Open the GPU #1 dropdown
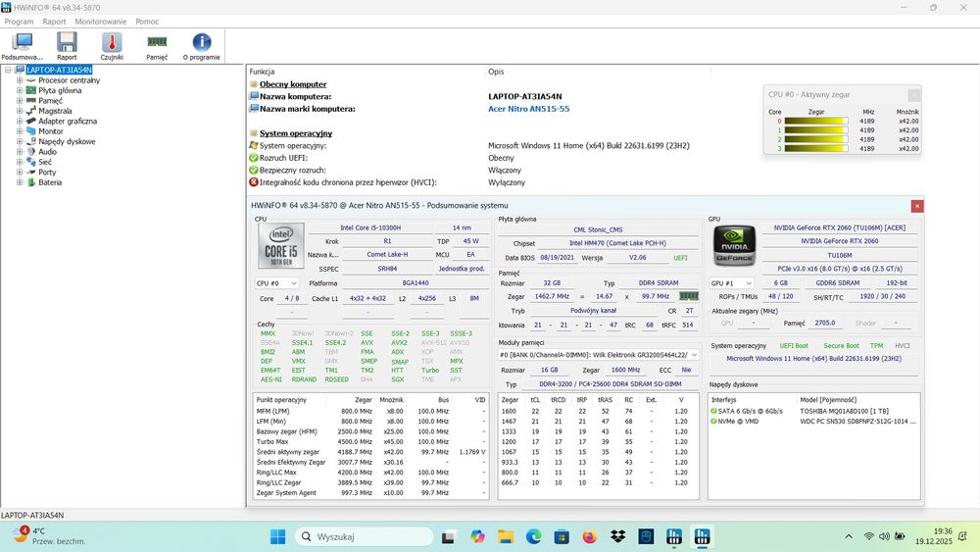The image size is (980, 552). pos(732,283)
